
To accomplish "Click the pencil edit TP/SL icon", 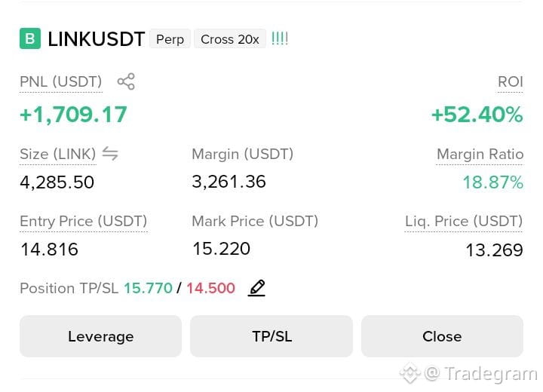I will [x=256, y=288].
